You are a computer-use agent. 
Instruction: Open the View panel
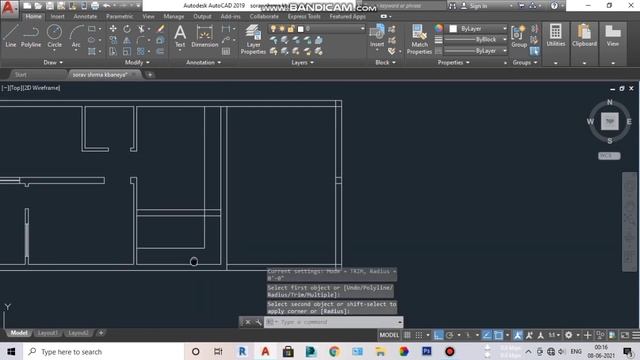coord(613,35)
